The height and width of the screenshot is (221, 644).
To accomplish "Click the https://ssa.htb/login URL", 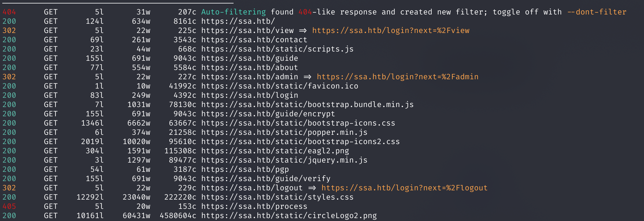I will coord(250,95).
